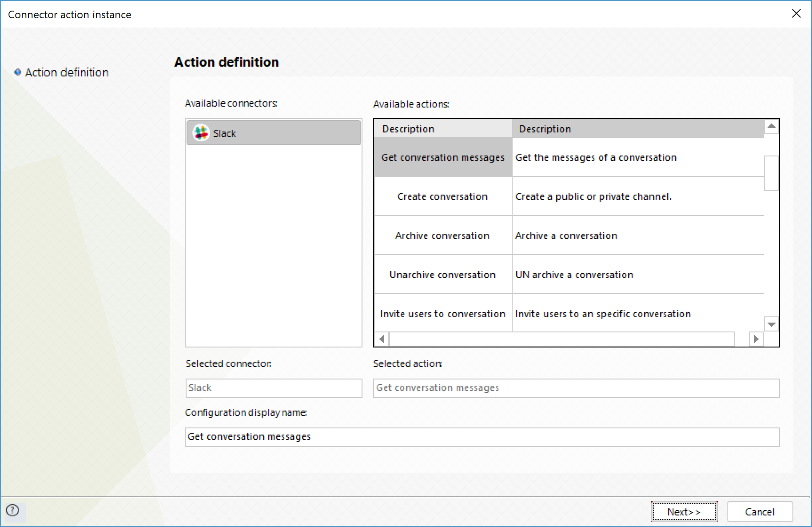Viewport: 812px width, 527px height.
Task: Select the Invite users to conversation action
Action: pyautogui.click(x=443, y=313)
